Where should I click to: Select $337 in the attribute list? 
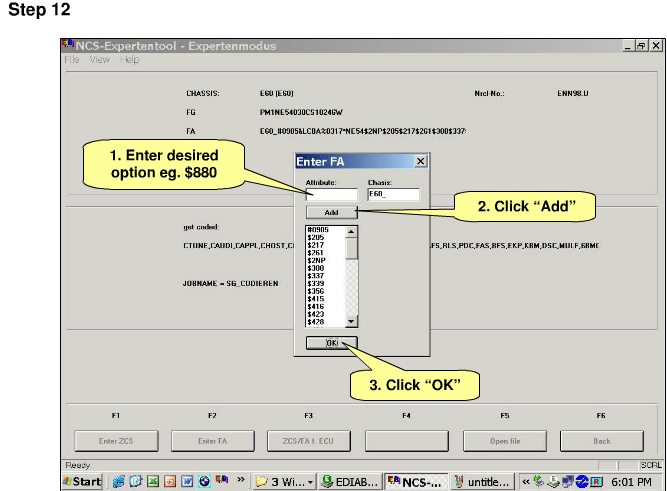click(x=316, y=276)
